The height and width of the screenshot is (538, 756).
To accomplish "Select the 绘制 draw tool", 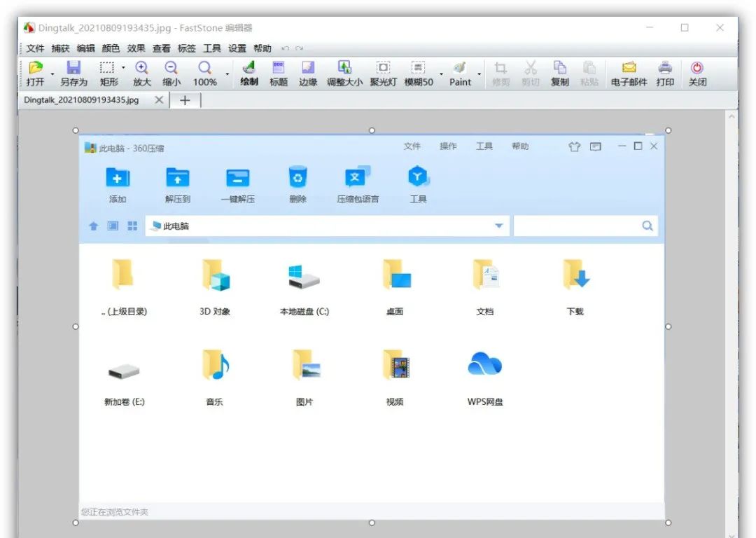I will pos(248,74).
